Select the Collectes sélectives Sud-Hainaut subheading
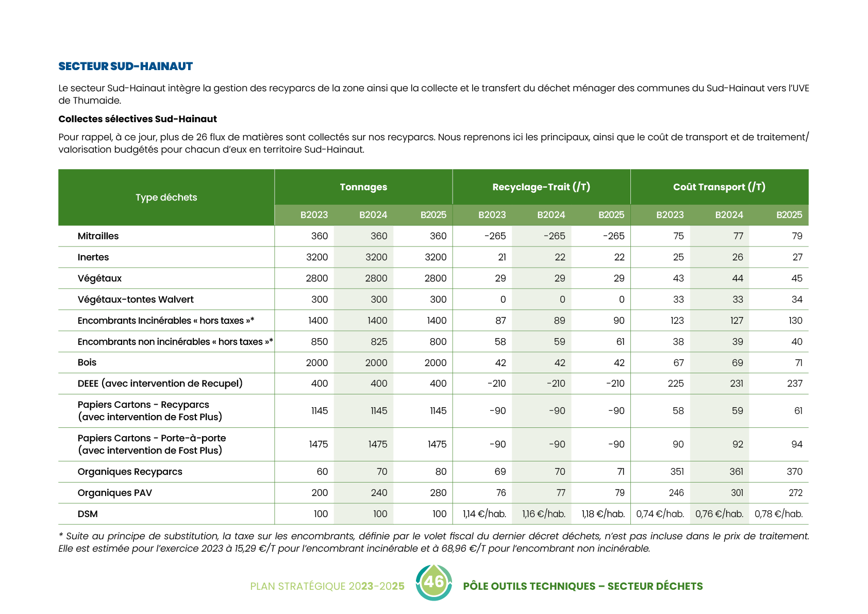 (x=138, y=119)
